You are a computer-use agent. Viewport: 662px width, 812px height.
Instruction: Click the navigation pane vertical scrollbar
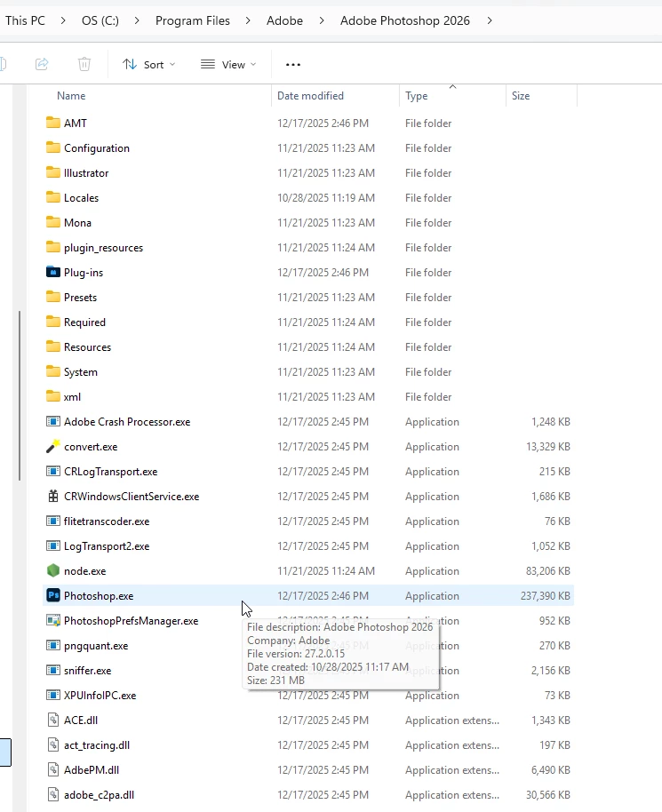[x=20, y=395]
